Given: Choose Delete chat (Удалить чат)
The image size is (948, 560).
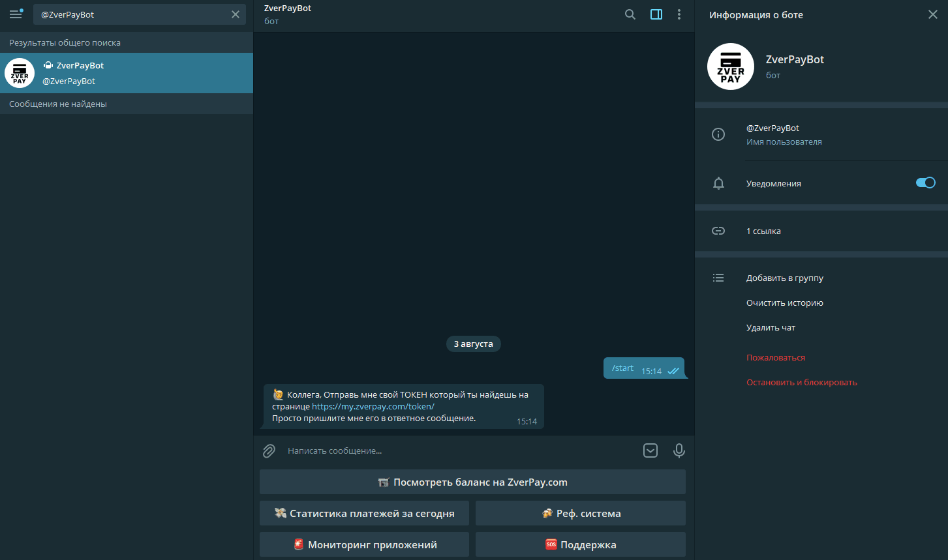Looking at the screenshot, I should pyautogui.click(x=771, y=327).
